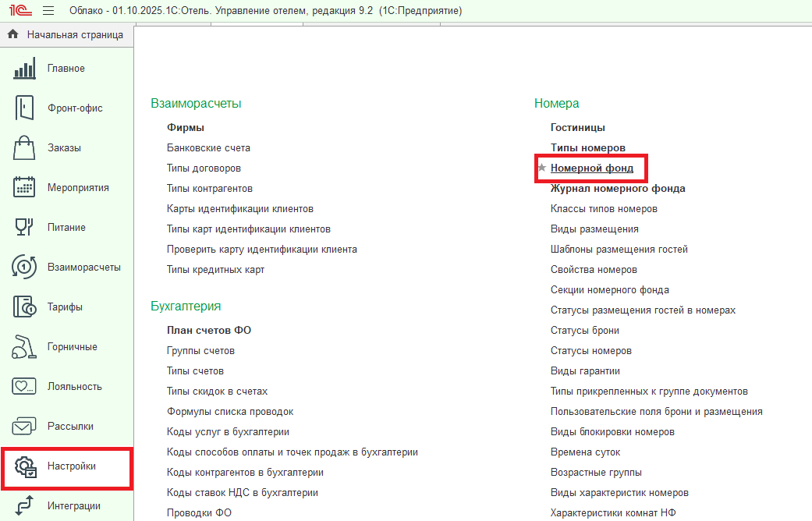812x521 pixels.
Task: Click the shopping bag icon for Заказы
Action: (x=24, y=147)
